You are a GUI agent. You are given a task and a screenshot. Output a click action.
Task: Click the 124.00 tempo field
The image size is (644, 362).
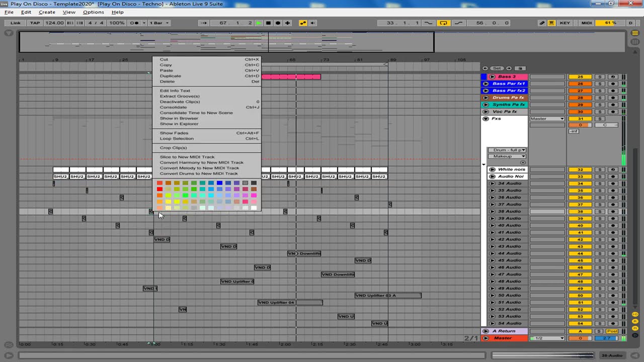pyautogui.click(x=54, y=23)
